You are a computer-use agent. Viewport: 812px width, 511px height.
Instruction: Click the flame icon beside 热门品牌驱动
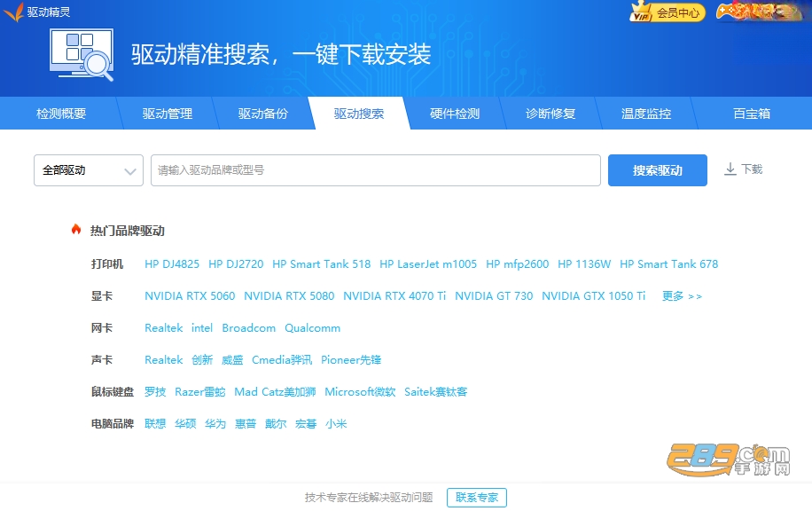coord(76,230)
